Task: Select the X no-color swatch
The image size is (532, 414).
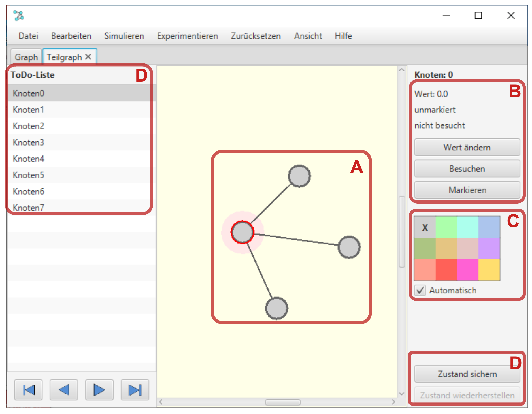Action: tap(425, 227)
